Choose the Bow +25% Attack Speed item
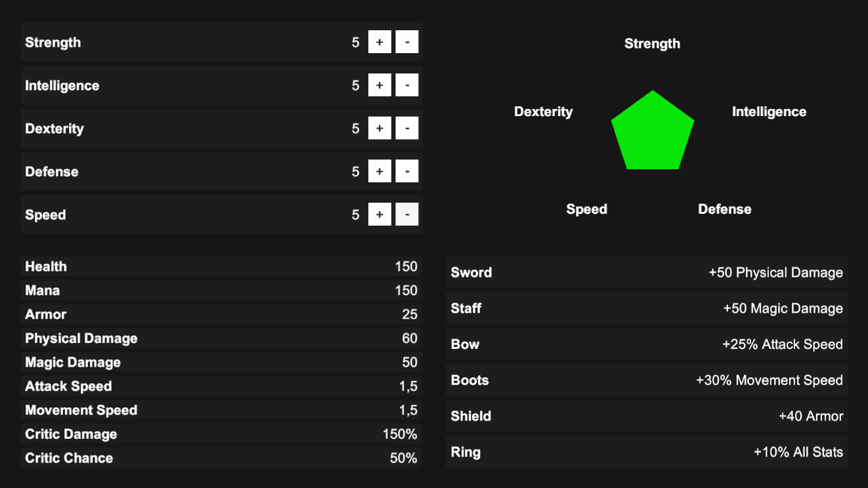 [647, 344]
